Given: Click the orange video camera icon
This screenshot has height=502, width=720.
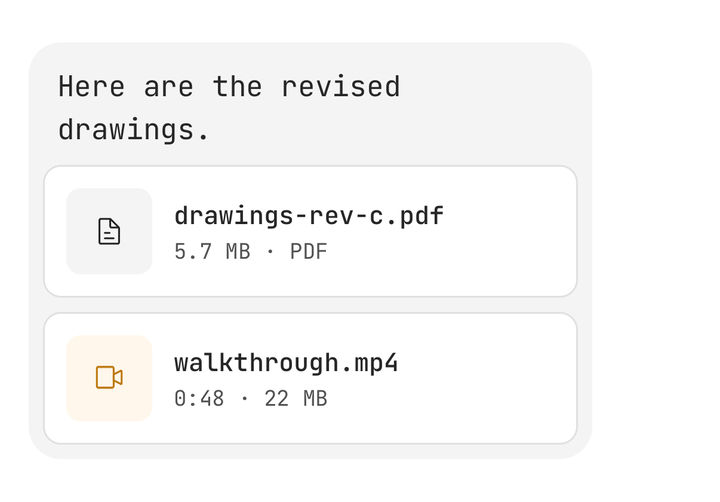Looking at the screenshot, I should [109, 378].
